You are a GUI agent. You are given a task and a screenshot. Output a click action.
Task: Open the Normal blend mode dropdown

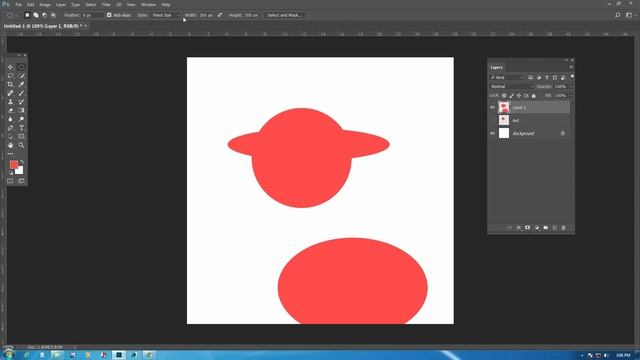tap(511, 87)
